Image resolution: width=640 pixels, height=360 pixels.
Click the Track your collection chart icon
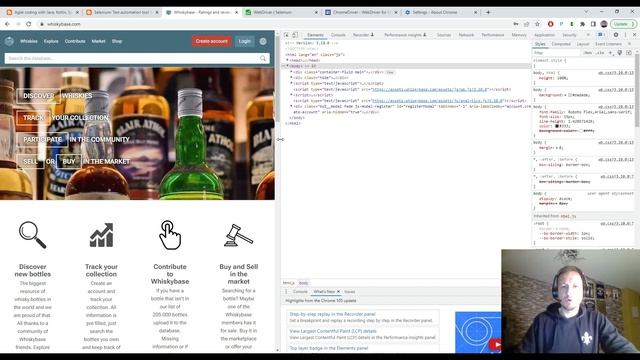(x=101, y=235)
